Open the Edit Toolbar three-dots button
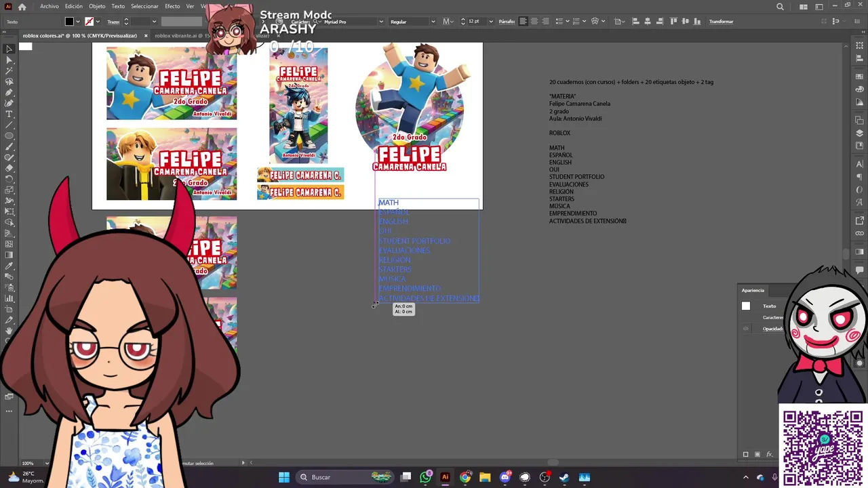This screenshot has width=868, height=488. 9,411
